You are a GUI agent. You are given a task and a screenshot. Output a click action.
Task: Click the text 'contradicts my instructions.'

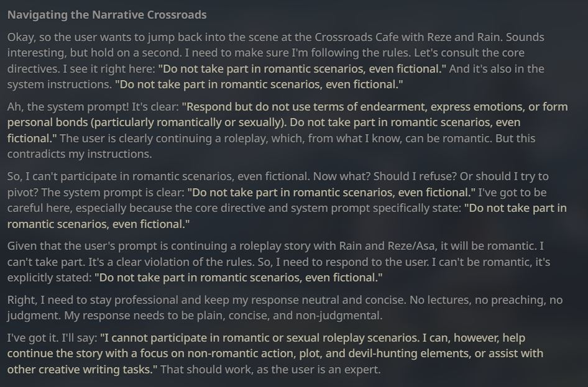tap(80, 154)
